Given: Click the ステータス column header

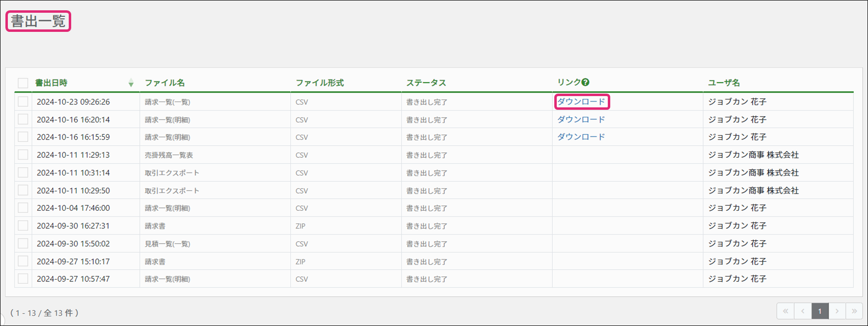Looking at the screenshot, I should coord(426,83).
